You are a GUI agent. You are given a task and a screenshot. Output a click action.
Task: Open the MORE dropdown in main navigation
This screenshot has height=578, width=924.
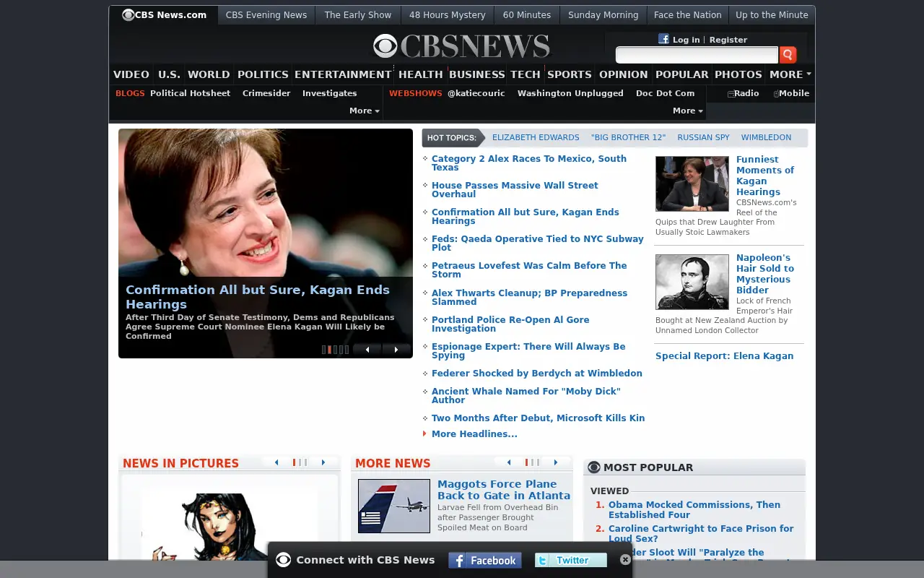790,74
